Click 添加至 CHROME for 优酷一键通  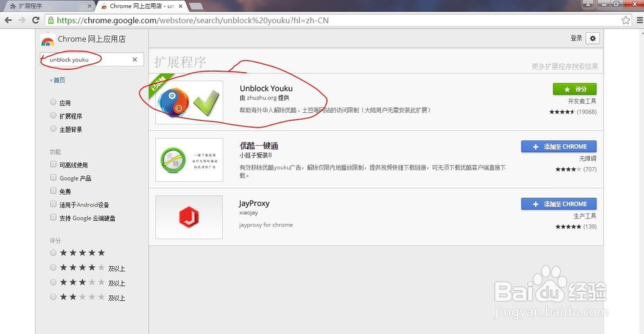click(558, 146)
